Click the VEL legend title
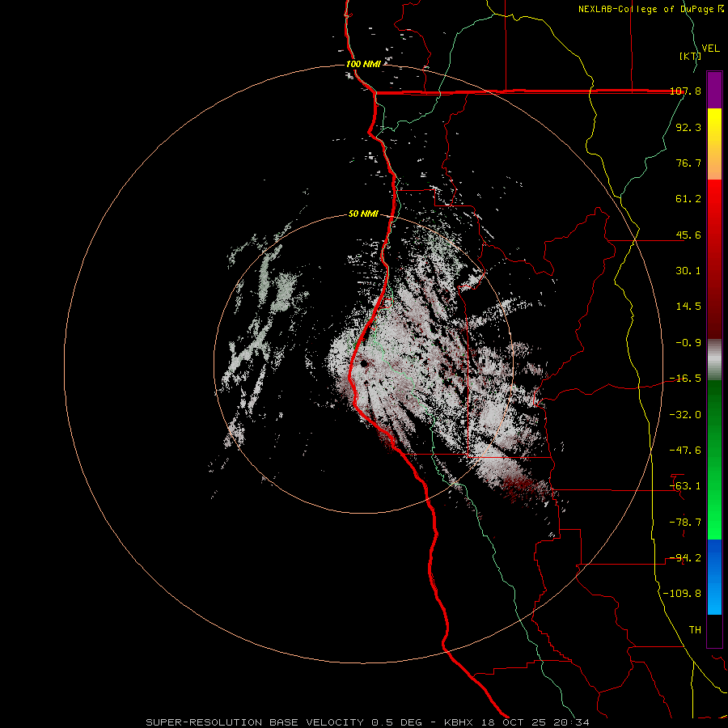This screenshot has width=728, height=728. (710, 49)
